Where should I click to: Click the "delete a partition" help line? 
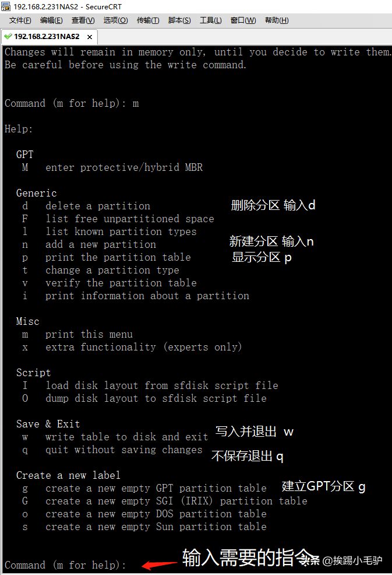pyautogui.click(x=97, y=206)
